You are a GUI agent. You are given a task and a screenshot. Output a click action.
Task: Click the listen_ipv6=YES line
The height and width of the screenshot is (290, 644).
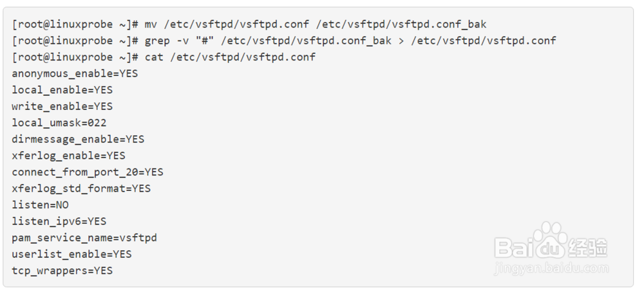click(59, 221)
